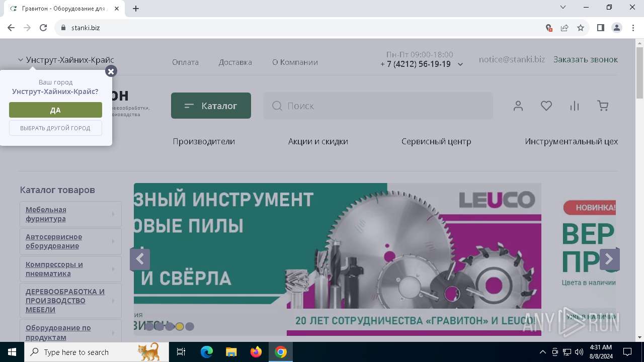The height and width of the screenshot is (362, 644).
Task: Open the product comparison bars icon
Action: (575, 106)
